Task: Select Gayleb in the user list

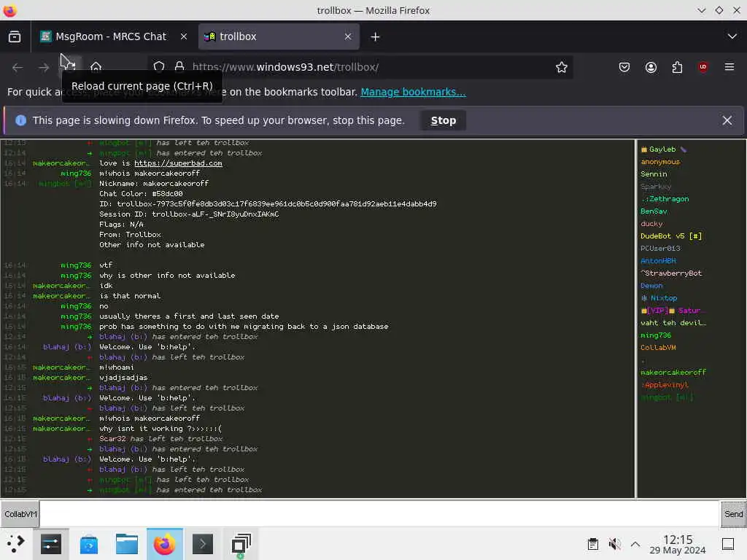Action: [662, 149]
